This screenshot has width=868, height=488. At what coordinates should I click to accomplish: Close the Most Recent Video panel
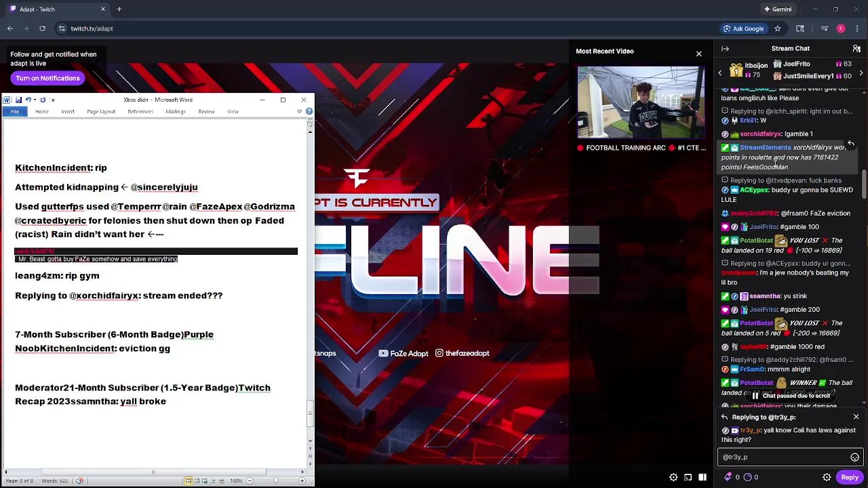pos(698,54)
